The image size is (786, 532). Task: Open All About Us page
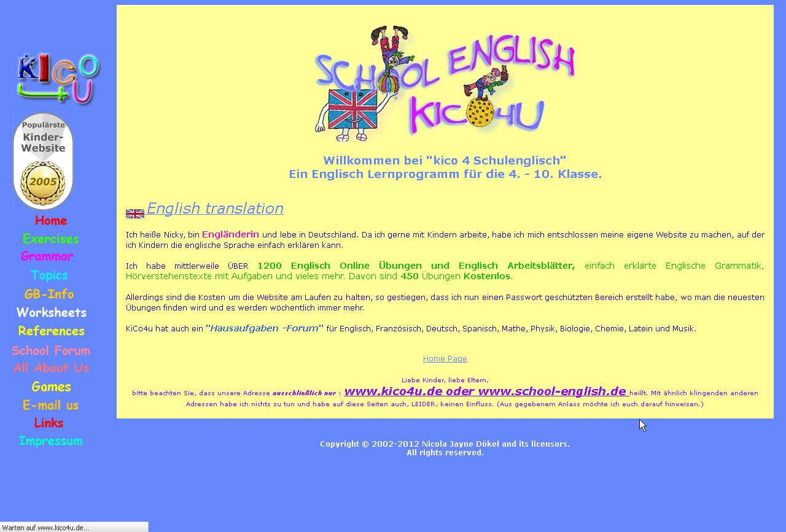[51, 368]
